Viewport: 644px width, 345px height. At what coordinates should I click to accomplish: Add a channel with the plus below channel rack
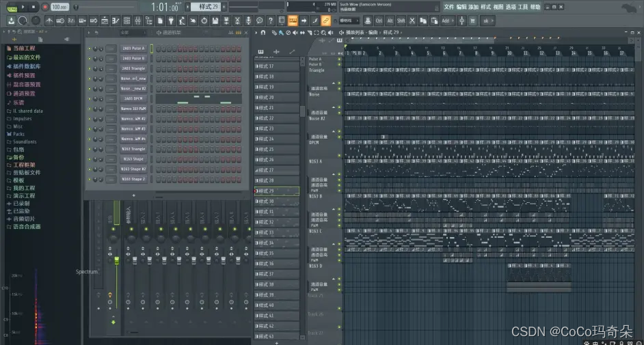pyautogui.click(x=133, y=195)
